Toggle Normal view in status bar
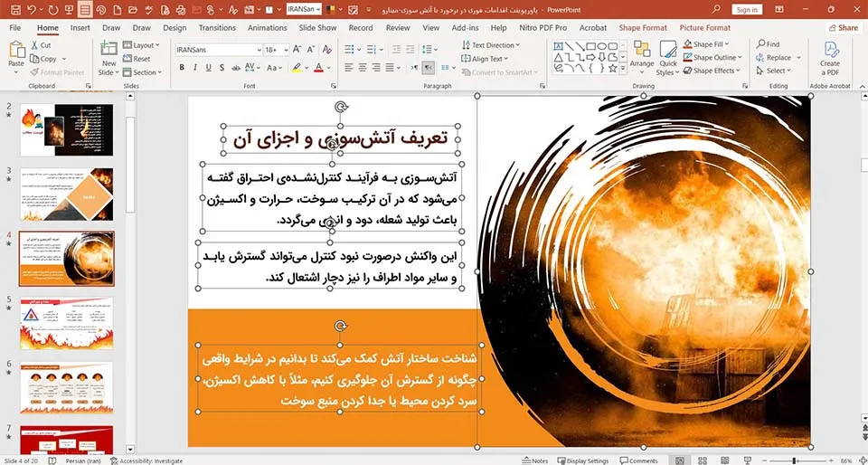 [679, 460]
